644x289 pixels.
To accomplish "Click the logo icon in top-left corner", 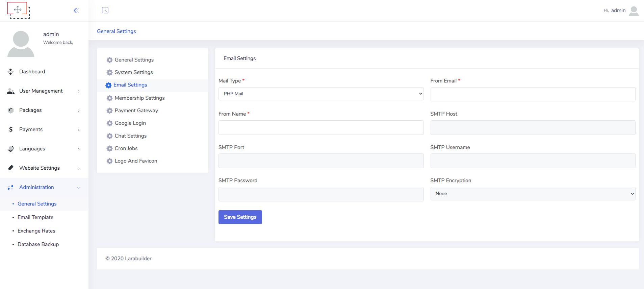I will pos(18,10).
